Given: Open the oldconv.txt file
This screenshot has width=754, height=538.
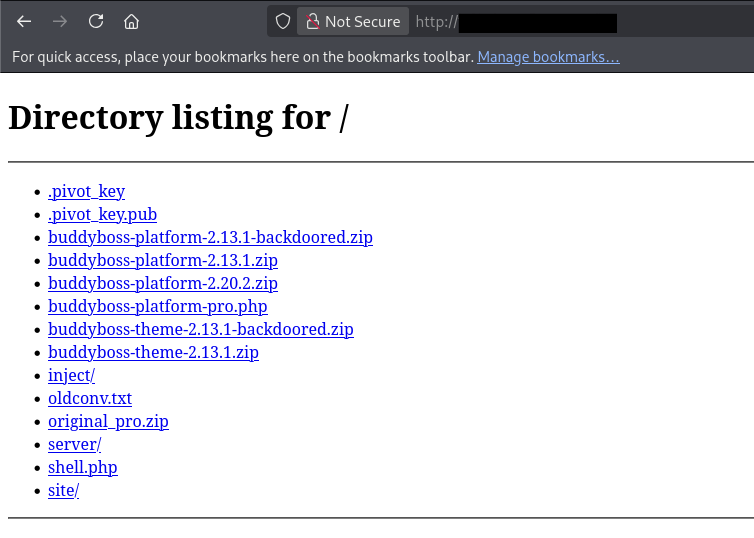Looking at the screenshot, I should coord(90,399).
